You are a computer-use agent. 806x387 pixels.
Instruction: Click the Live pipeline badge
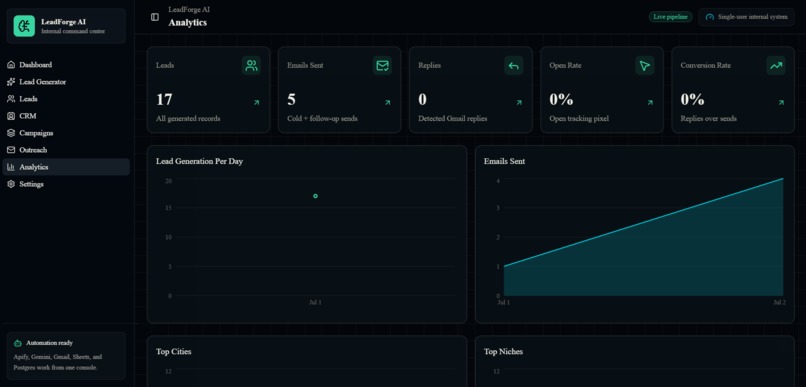tap(670, 17)
